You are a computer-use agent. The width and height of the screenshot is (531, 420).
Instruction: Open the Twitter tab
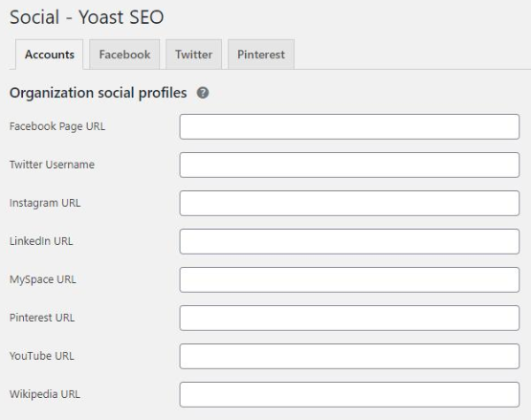pyautogui.click(x=193, y=55)
